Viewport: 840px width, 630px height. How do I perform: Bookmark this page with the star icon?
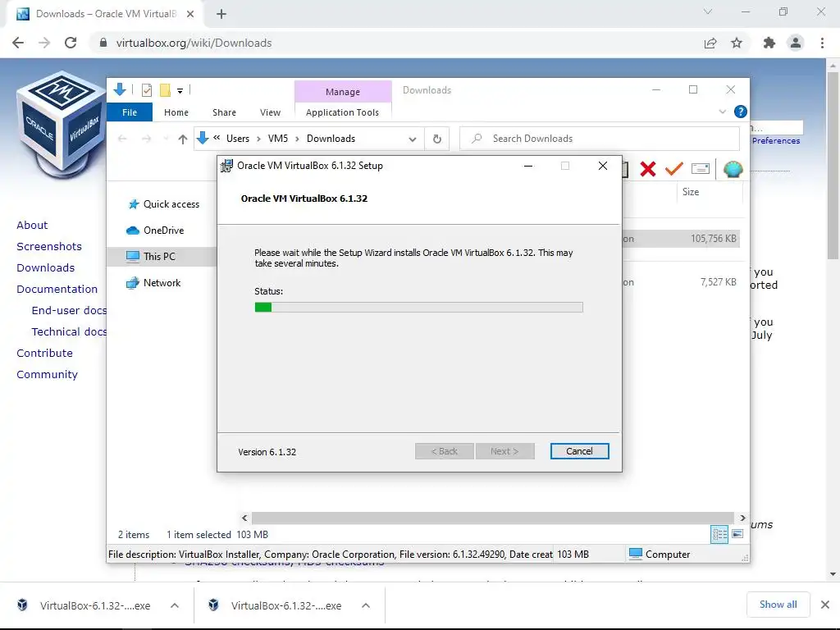click(737, 43)
